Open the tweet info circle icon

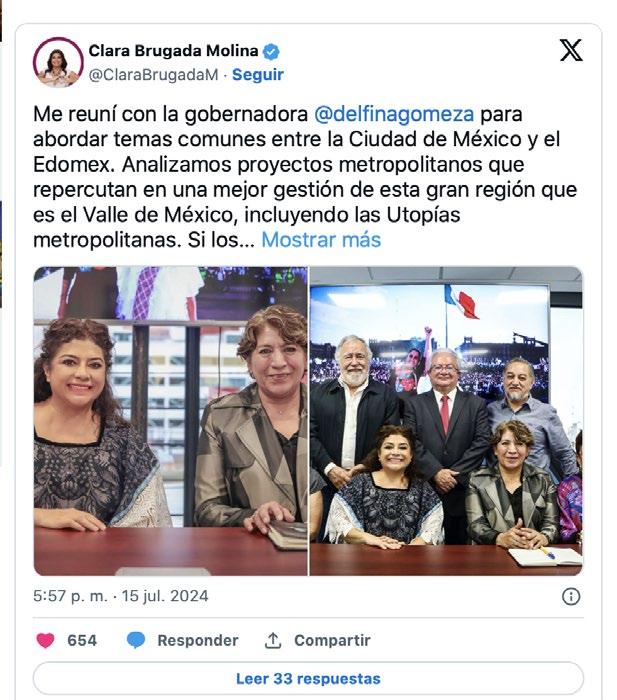coord(571,596)
